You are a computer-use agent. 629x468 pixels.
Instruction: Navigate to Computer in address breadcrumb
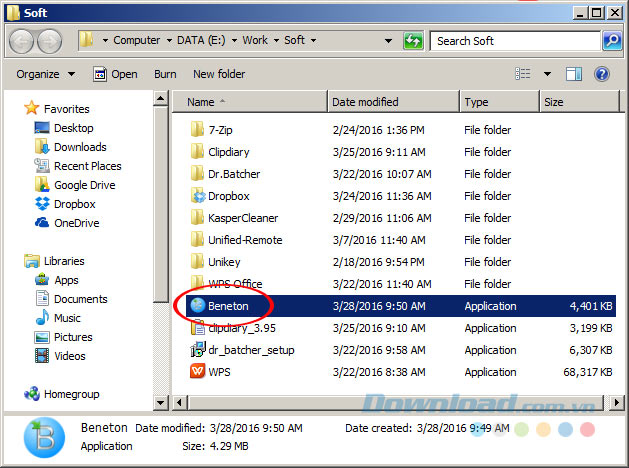(136, 41)
